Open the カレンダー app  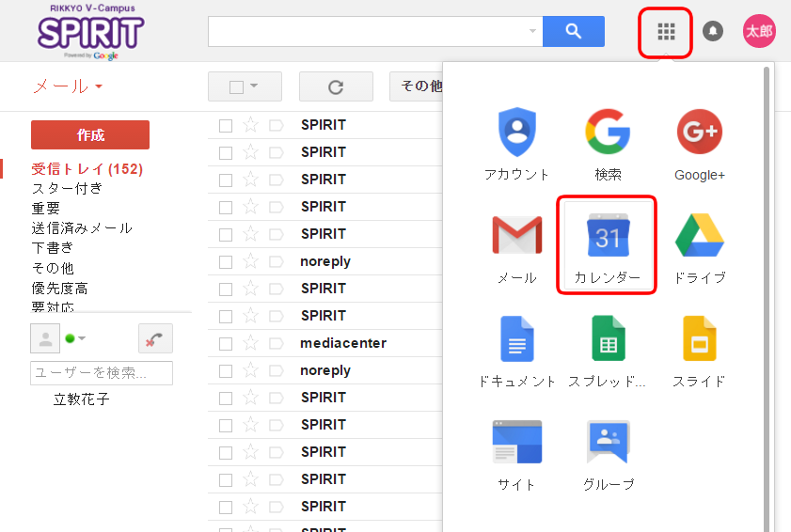tap(608, 247)
